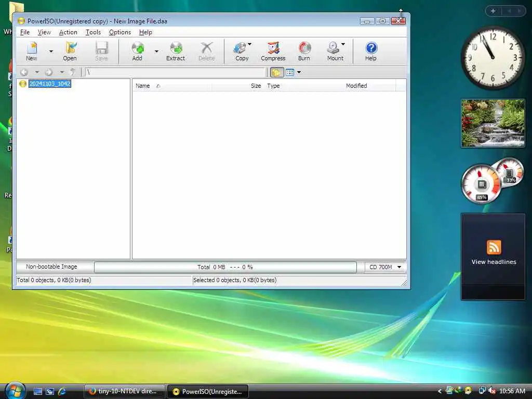The width and height of the screenshot is (532, 399).
Task: Open the Mount dropdown arrow
Action: coord(343,44)
